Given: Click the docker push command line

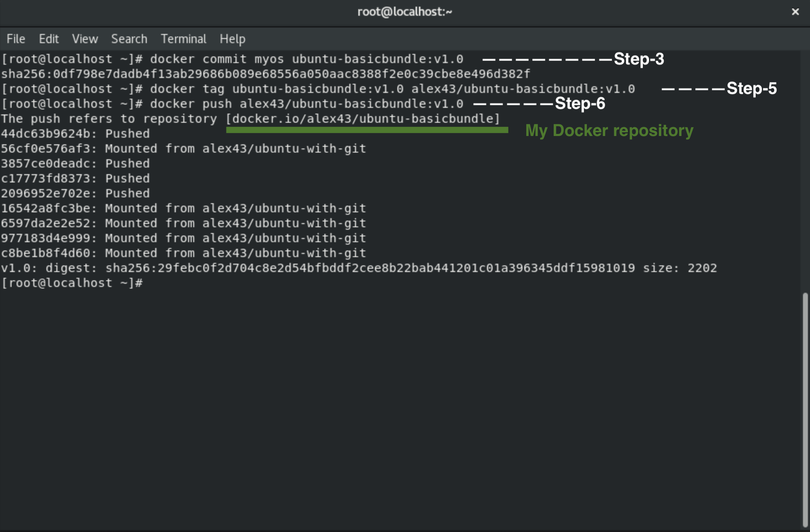Looking at the screenshot, I should coord(306,104).
